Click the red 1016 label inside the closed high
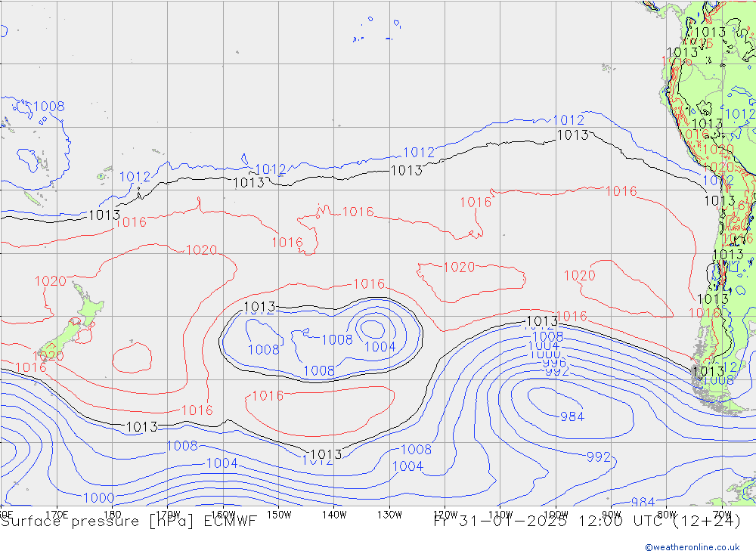Viewport: 756px width, 554px height. 267,396
